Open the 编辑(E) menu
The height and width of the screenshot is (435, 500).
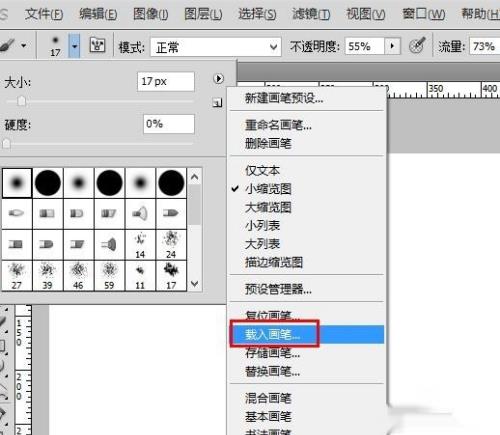[98, 14]
